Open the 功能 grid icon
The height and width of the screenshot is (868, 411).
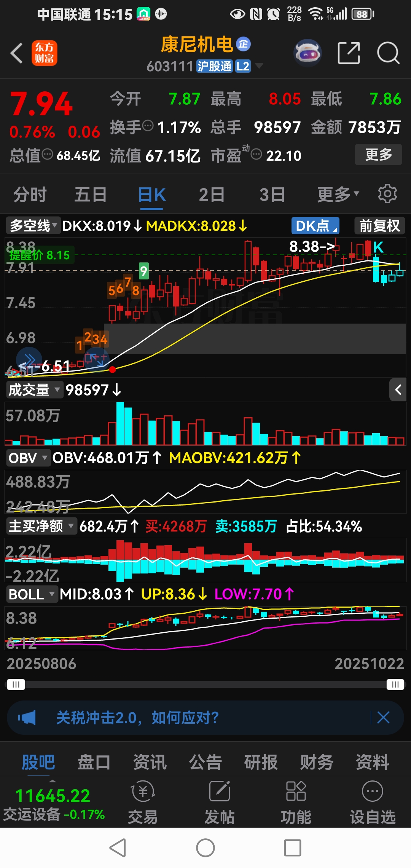point(296,791)
